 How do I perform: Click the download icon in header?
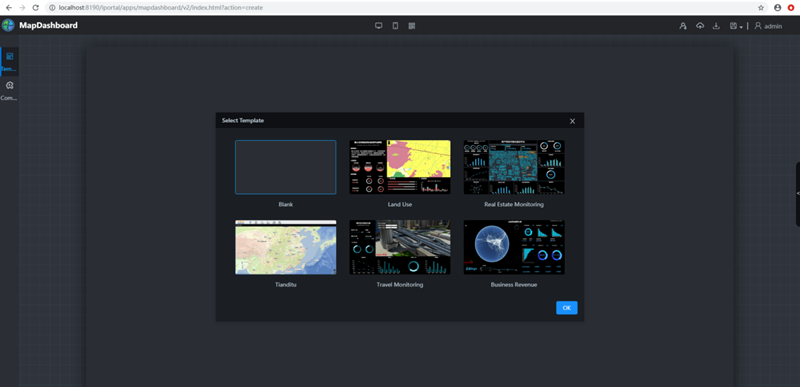pyautogui.click(x=716, y=26)
